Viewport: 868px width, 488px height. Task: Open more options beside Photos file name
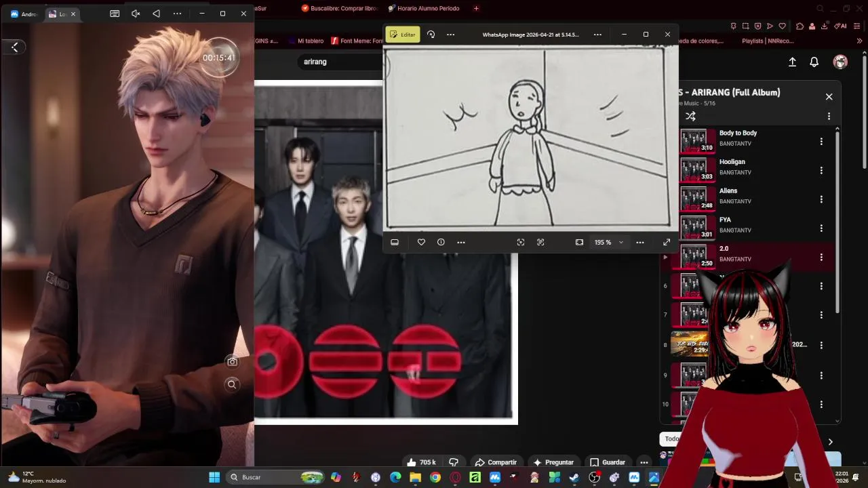click(x=597, y=35)
